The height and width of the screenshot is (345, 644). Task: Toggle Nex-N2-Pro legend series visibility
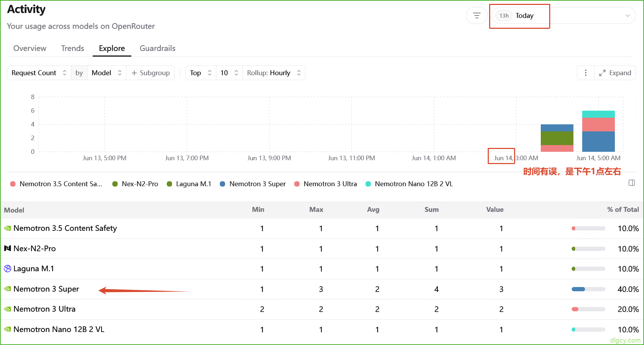(x=135, y=184)
